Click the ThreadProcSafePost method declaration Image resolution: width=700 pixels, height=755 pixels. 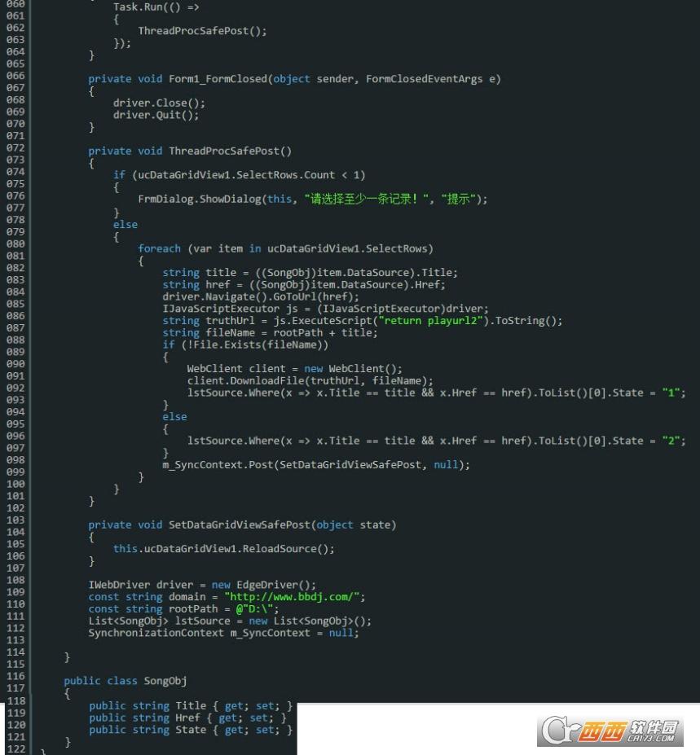pyautogui.click(x=190, y=151)
